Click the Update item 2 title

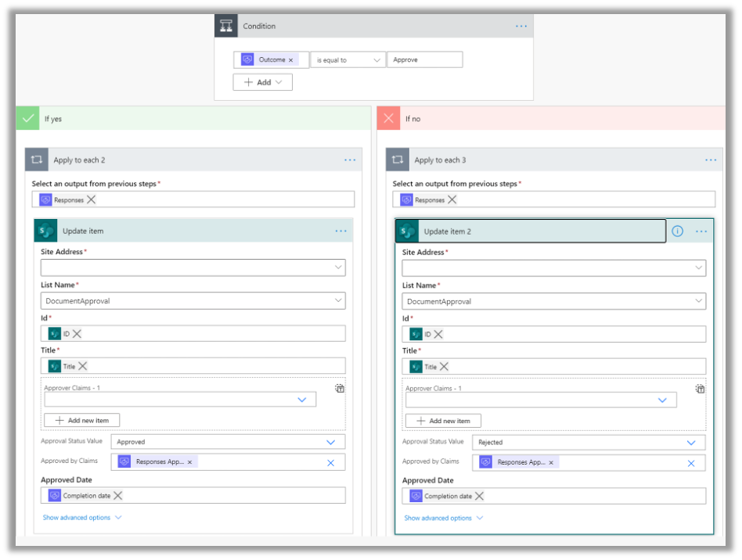point(447,232)
